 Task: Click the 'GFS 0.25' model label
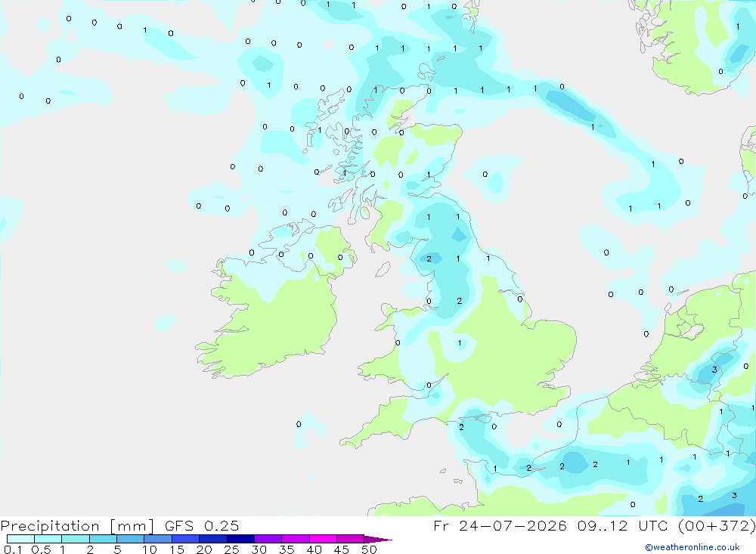202,525
